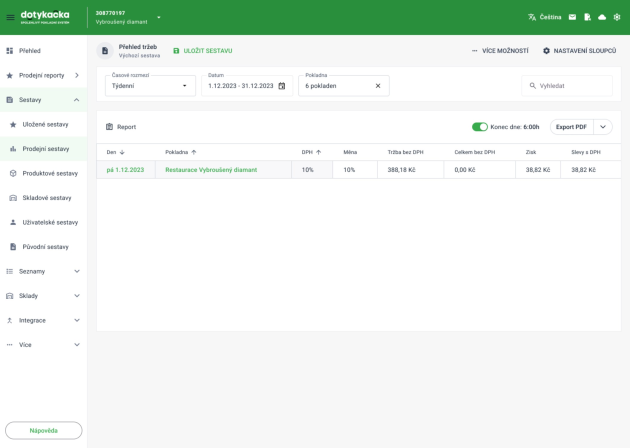
Task: Go to Přehled in sidebar
Action: (x=43, y=51)
